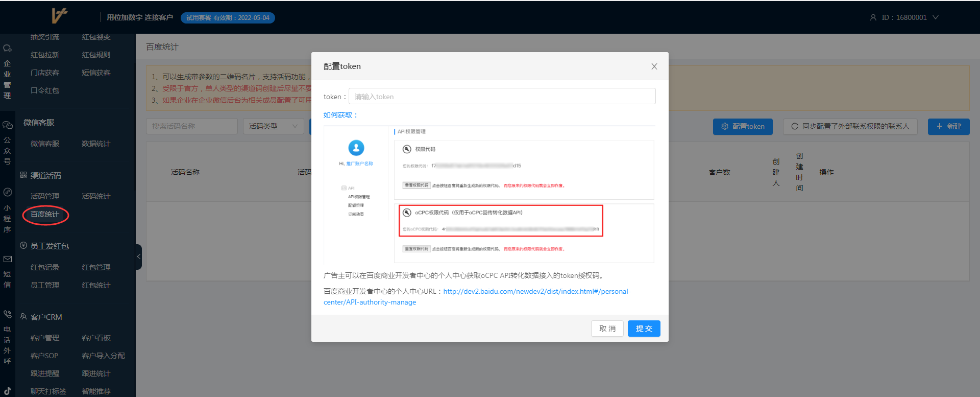Click the 操作 column header
The image size is (980, 397).
pos(826,172)
